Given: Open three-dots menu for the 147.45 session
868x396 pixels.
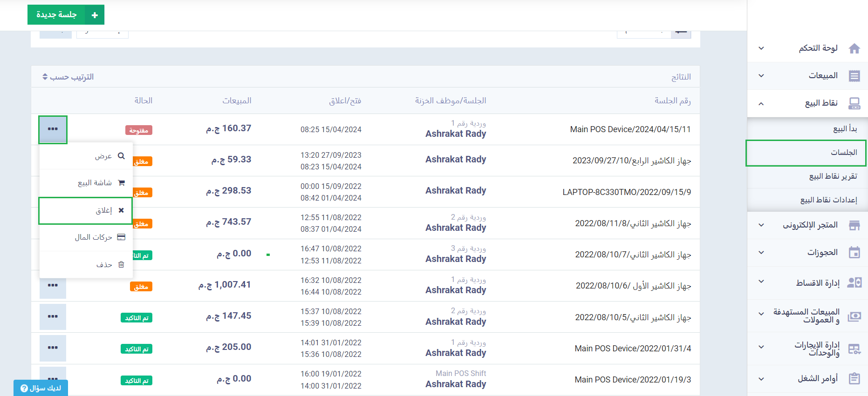Looking at the screenshot, I should (x=53, y=316).
